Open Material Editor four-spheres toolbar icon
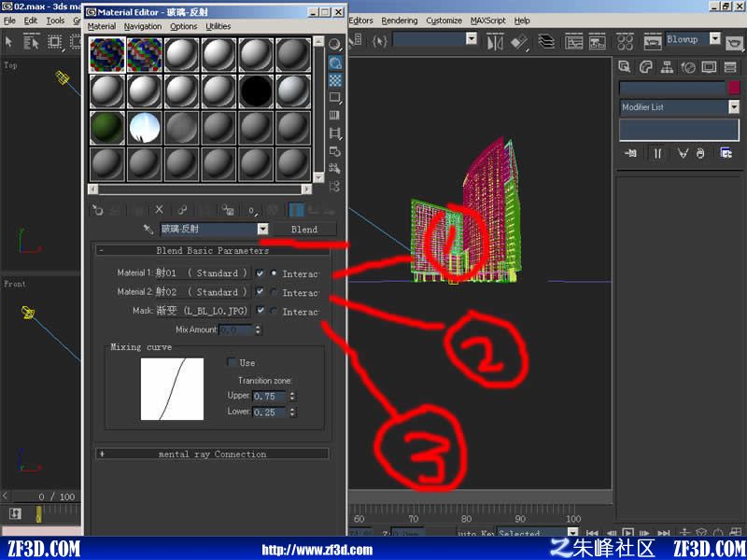 (x=625, y=42)
